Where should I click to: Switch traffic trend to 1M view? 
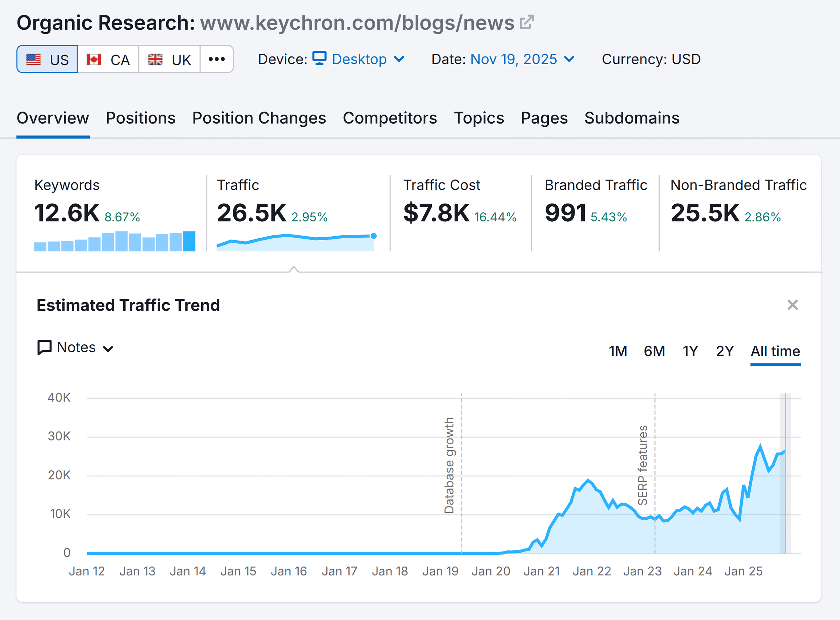tap(618, 351)
